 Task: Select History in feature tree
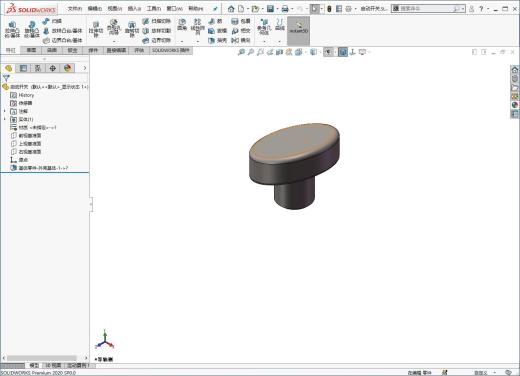pos(22,95)
